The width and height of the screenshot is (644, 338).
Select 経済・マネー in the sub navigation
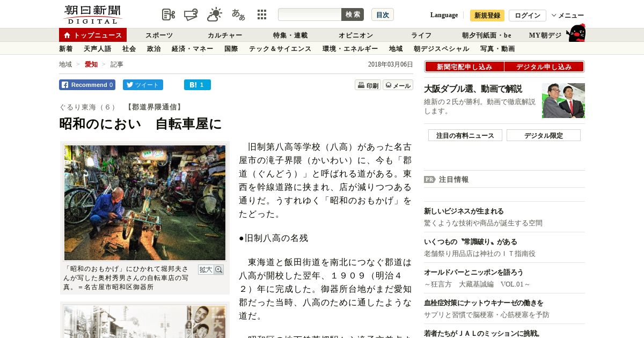pos(193,49)
